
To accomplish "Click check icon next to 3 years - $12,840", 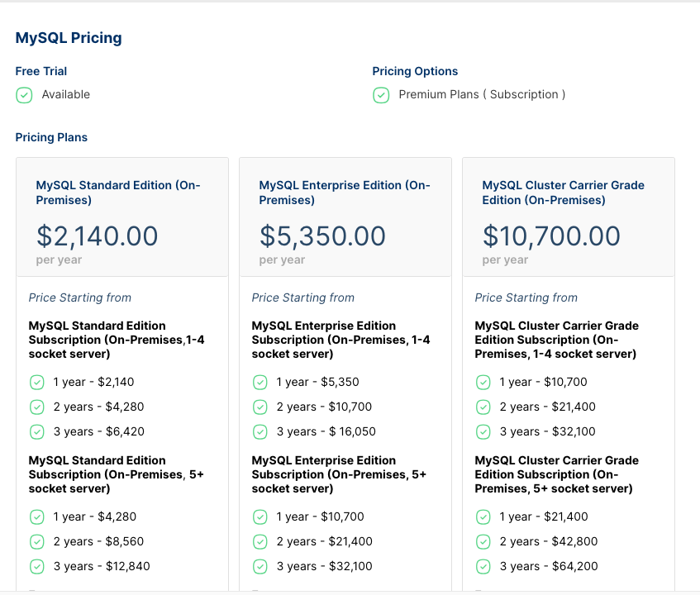I will click(x=36, y=566).
